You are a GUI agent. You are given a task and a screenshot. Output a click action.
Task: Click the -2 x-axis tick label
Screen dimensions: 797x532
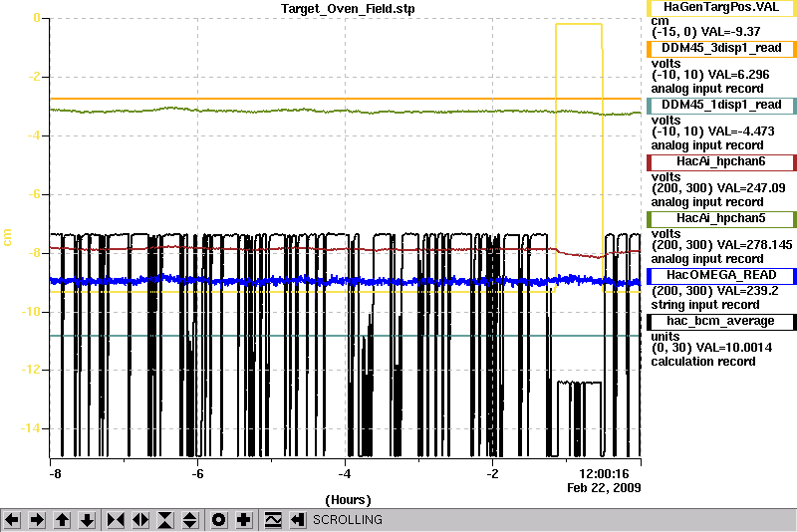coord(492,474)
